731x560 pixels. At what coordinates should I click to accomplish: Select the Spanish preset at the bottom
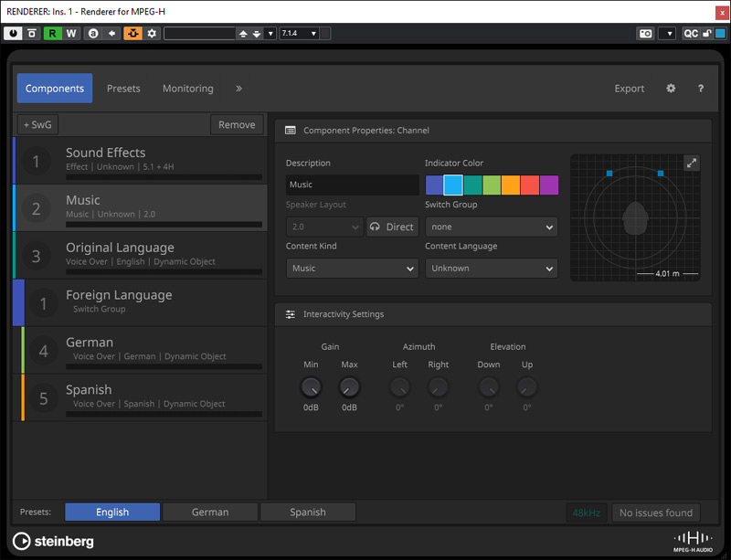(x=308, y=512)
